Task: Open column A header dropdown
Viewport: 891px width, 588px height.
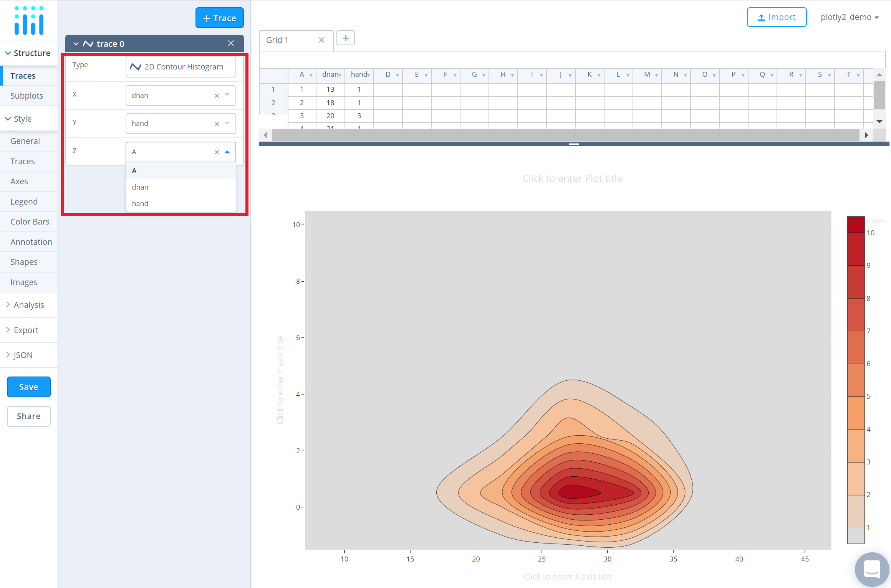Action: 311,75
